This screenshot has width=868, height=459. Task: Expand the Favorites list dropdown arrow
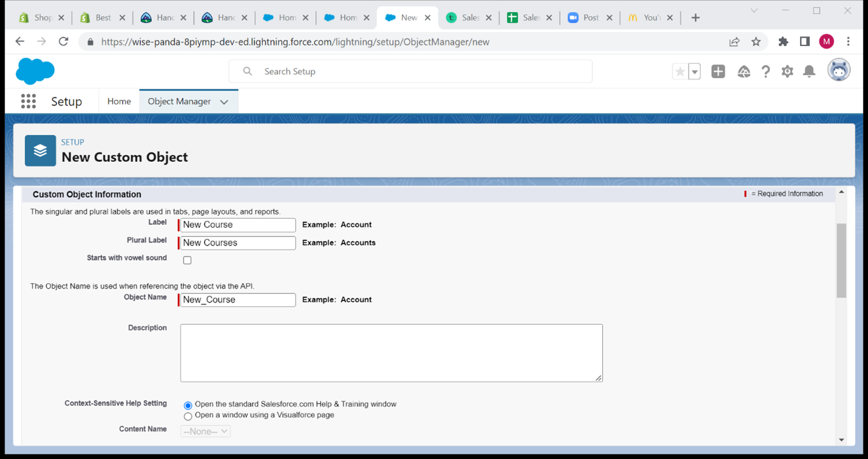[x=694, y=72]
